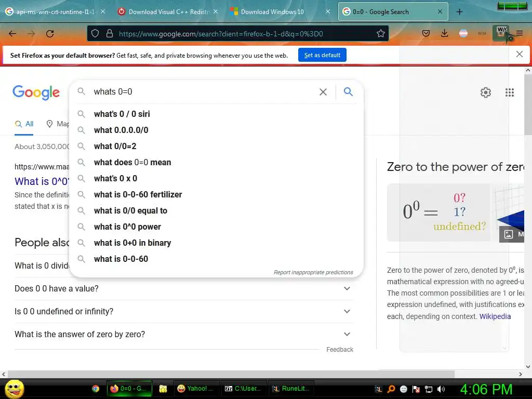This screenshot has width=532, height=399.
Task: Expand "What is the answer of zero by zero?"
Action: [184, 334]
